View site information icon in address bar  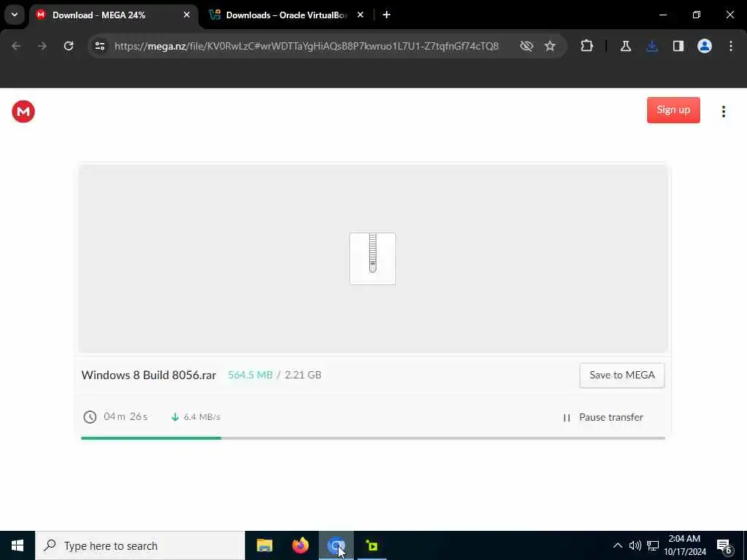coord(100,46)
